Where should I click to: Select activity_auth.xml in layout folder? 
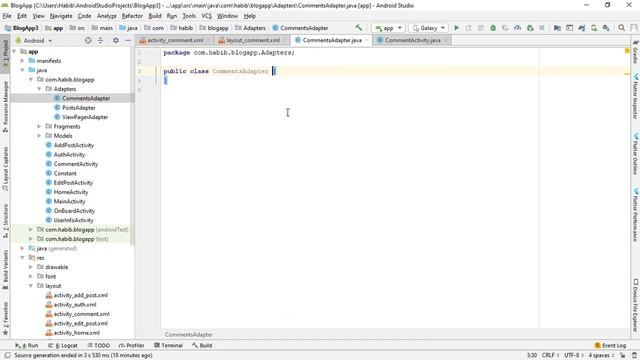point(75,304)
